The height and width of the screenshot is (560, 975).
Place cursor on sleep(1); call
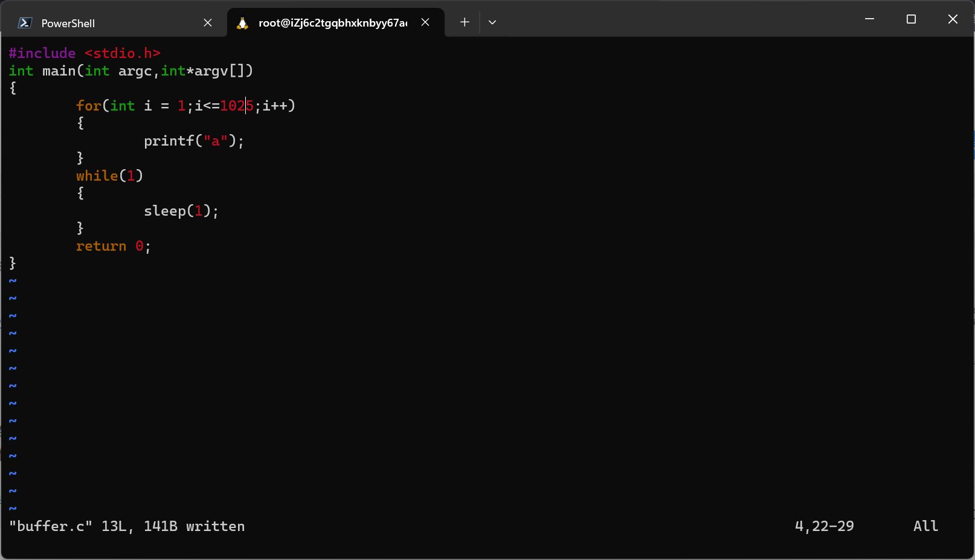click(181, 211)
